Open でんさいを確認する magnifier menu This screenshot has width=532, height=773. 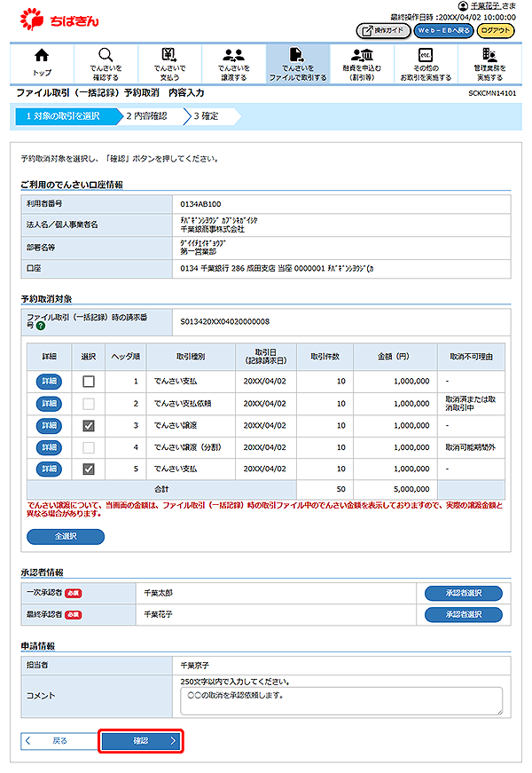click(106, 64)
